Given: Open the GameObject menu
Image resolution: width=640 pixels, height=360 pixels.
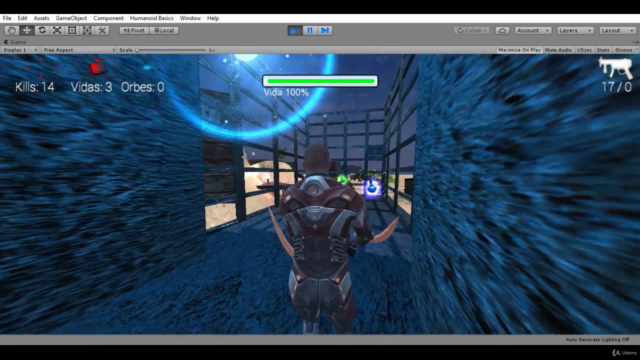Looking at the screenshot, I should [x=71, y=18].
